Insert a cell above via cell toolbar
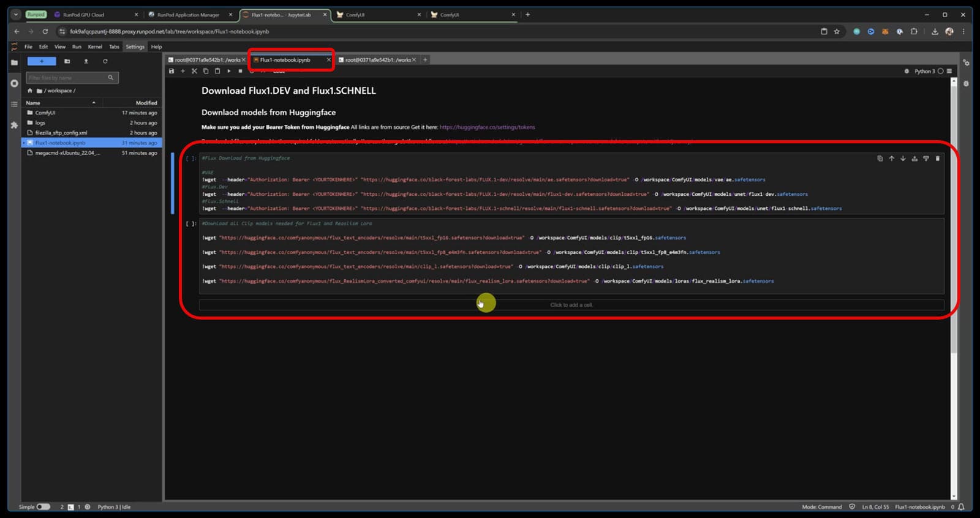980x518 pixels. (x=914, y=159)
